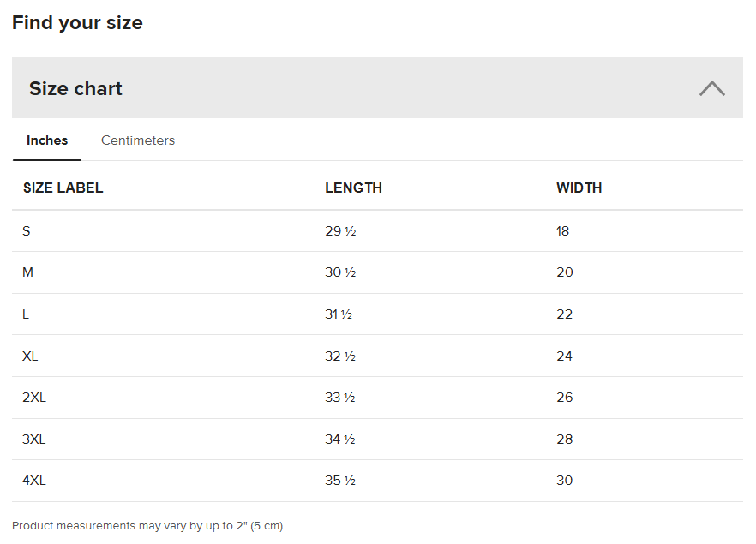Viewport: 756px width, 544px height.
Task: Switch to the Centimeters tab
Action: [138, 140]
